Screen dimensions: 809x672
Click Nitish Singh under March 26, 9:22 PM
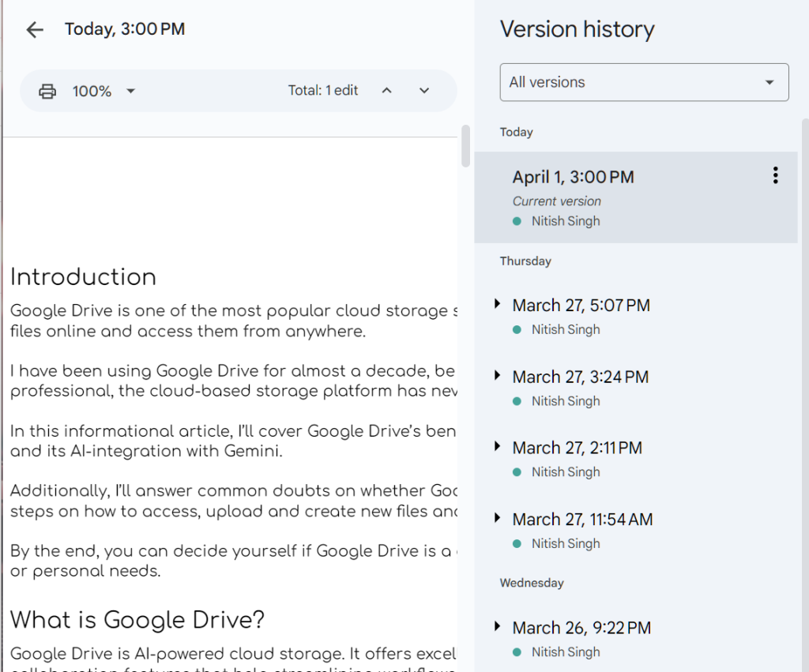click(566, 652)
